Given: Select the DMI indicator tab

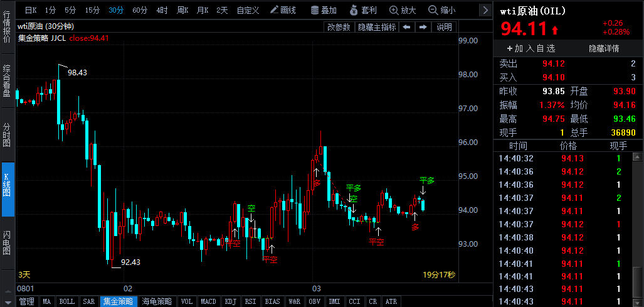Looking at the screenshot, I should click(334, 301).
